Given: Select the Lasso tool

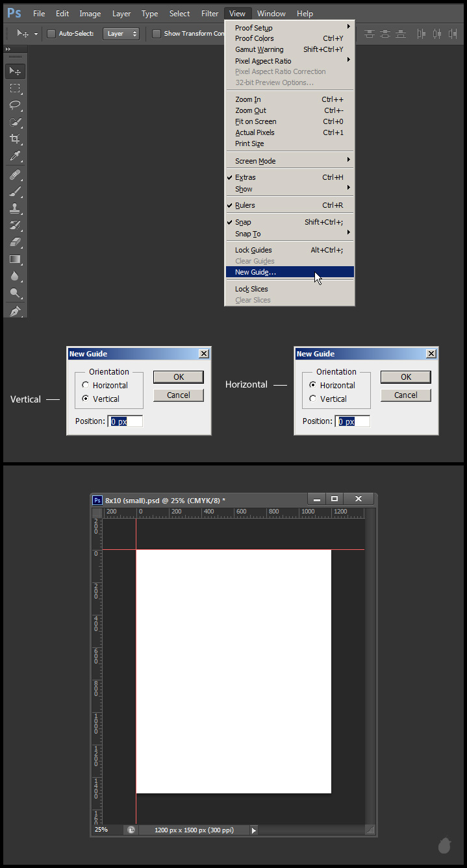Looking at the screenshot, I should [x=15, y=105].
